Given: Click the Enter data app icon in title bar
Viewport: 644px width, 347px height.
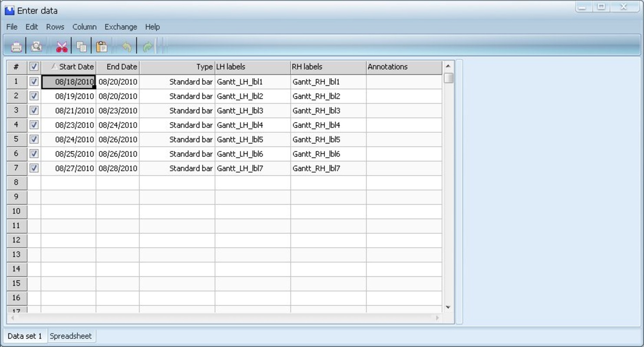Looking at the screenshot, I should point(9,10).
